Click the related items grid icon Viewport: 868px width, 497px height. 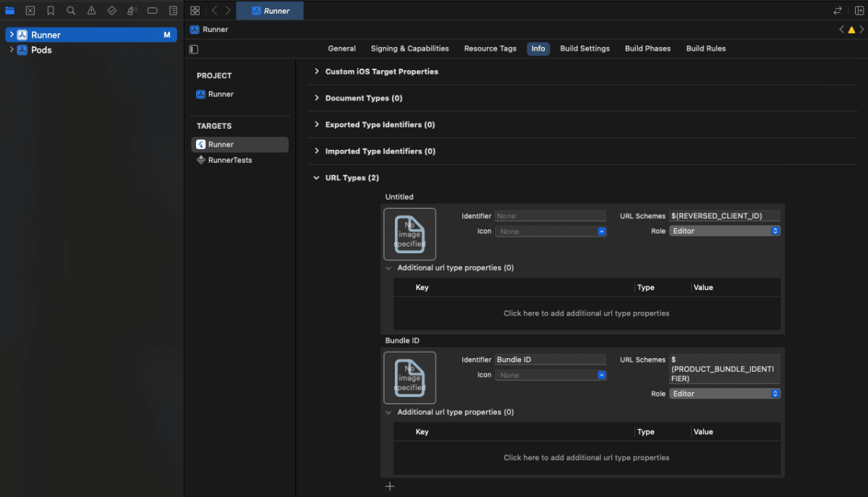(x=195, y=11)
